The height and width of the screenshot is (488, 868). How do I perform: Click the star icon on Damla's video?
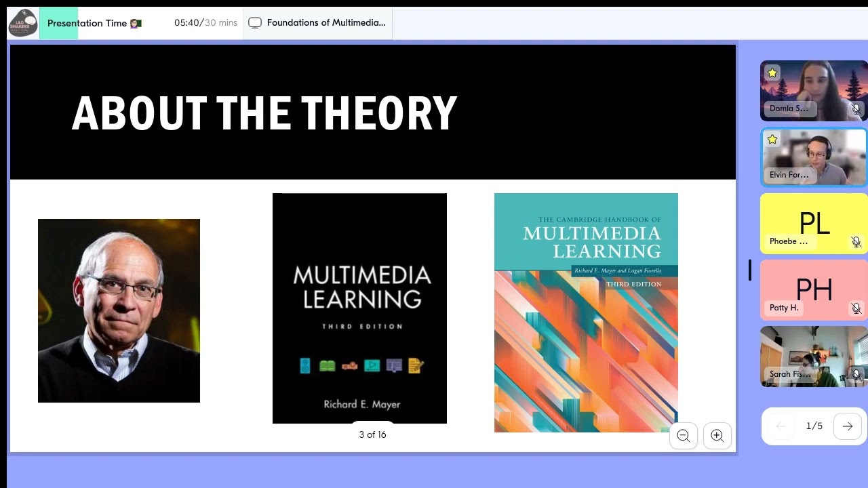point(772,73)
